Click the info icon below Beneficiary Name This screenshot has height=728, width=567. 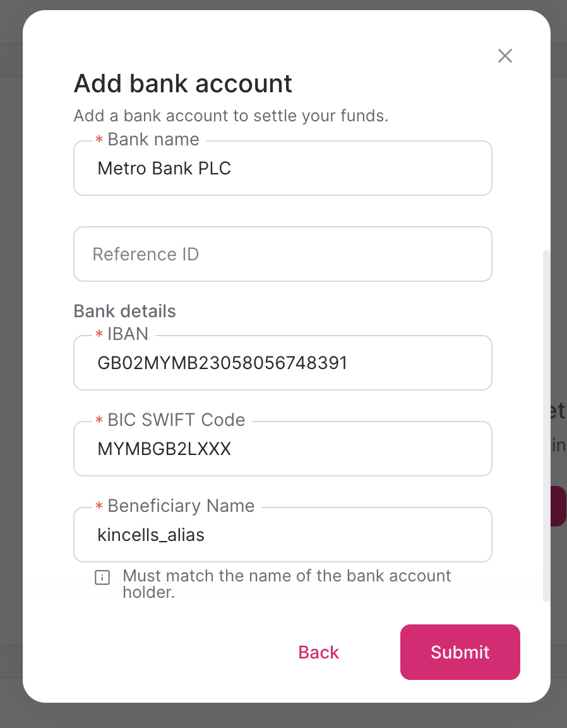coord(102,577)
